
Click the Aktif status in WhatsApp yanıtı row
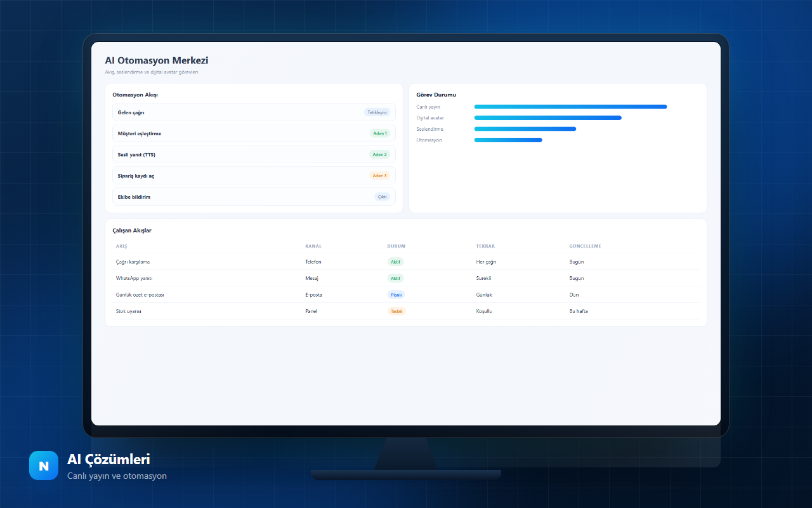pyautogui.click(x=395, y=278)
